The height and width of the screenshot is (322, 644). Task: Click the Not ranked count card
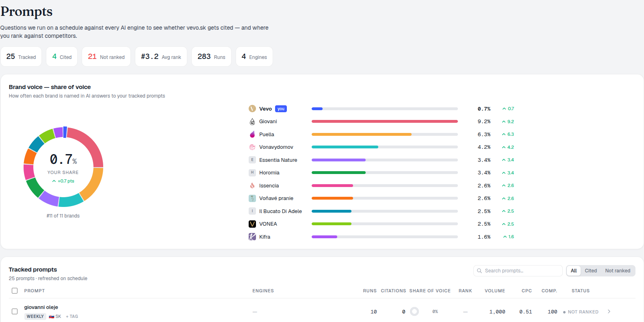point(106,57)
